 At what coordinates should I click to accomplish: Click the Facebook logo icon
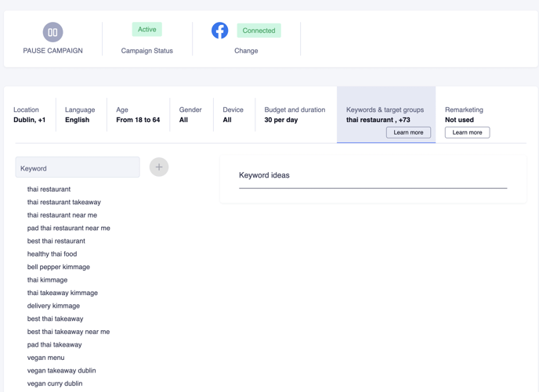tap(219, 31)
